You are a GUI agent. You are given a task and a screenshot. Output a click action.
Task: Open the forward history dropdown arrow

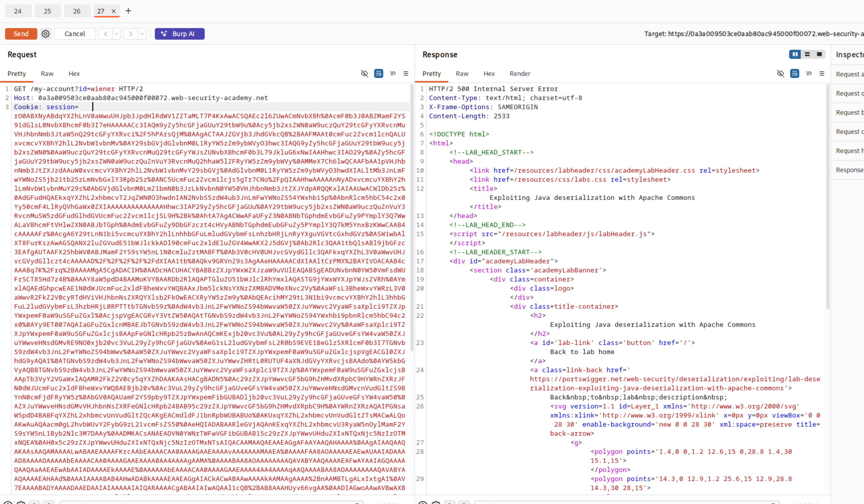(142, 34)
